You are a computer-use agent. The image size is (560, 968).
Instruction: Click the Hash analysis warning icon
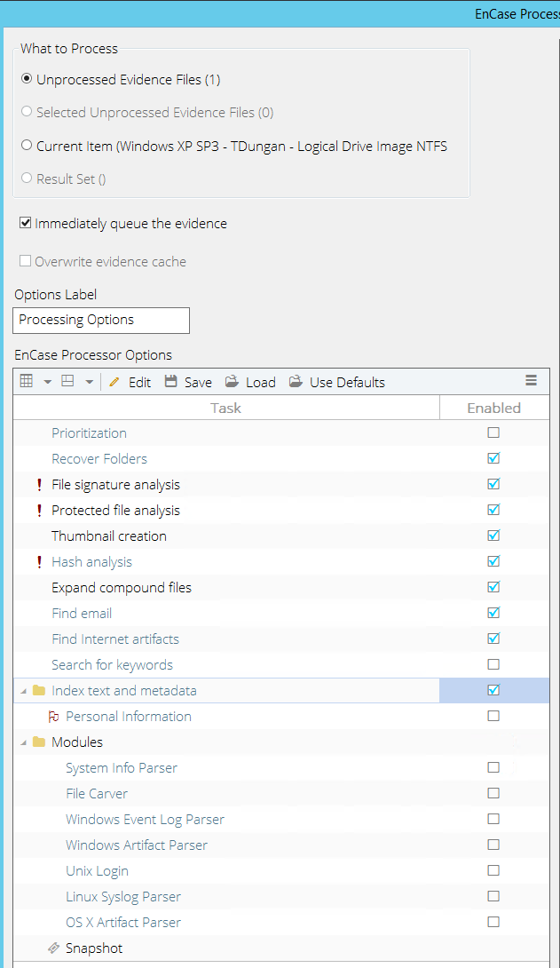click(x=39, y=562)
